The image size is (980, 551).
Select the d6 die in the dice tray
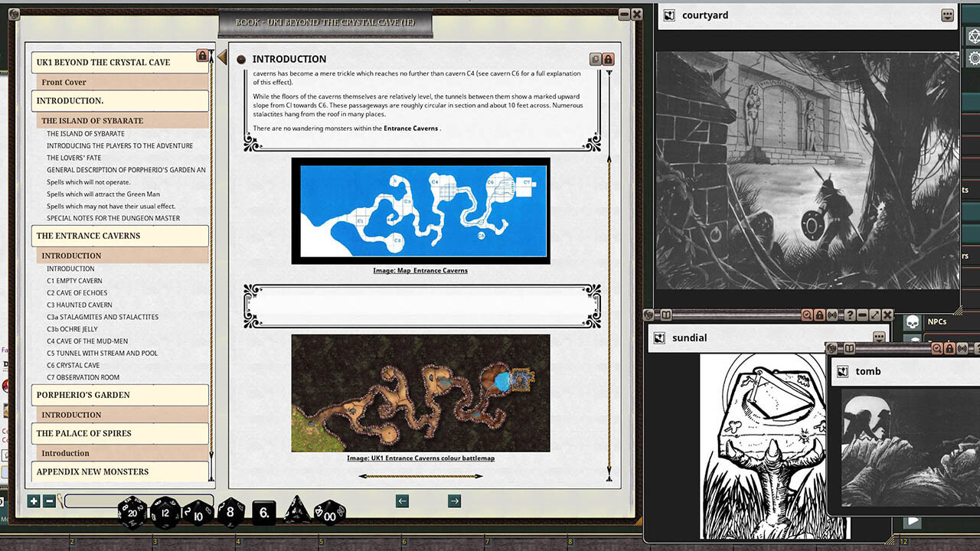click(263, 513)
